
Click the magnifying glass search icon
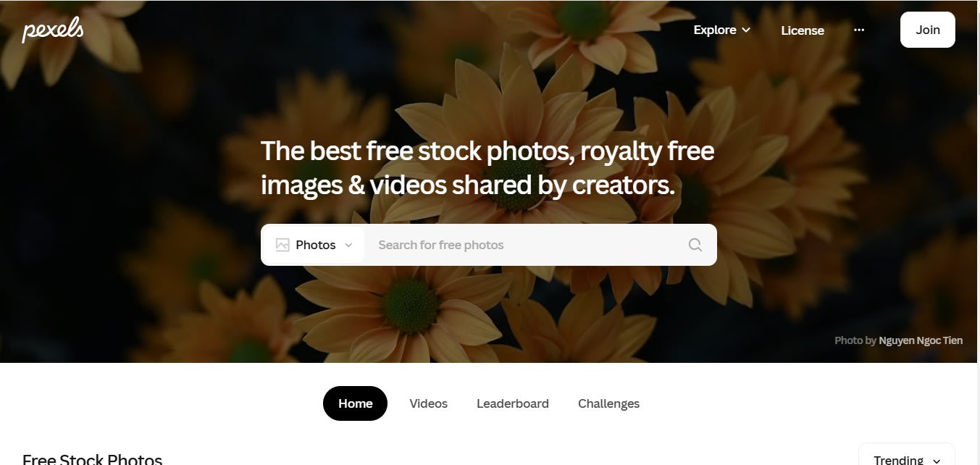695,245
